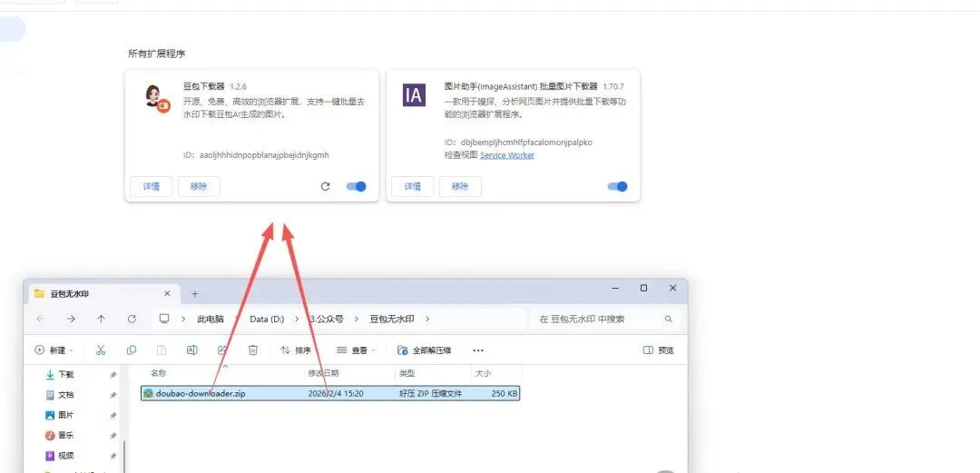Add a new tab in File Explorer
Viewport: 980px width, 473px height.
pos(194,293)
